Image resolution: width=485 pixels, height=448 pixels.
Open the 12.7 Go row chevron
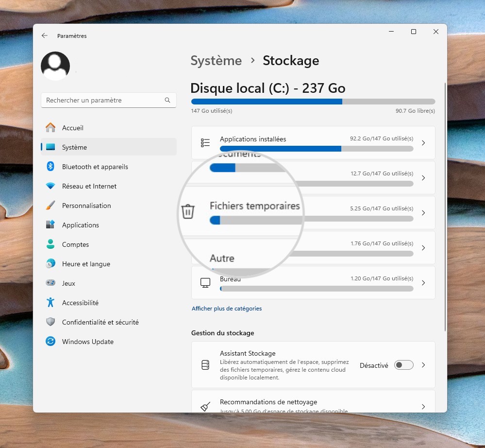point(423,178)
